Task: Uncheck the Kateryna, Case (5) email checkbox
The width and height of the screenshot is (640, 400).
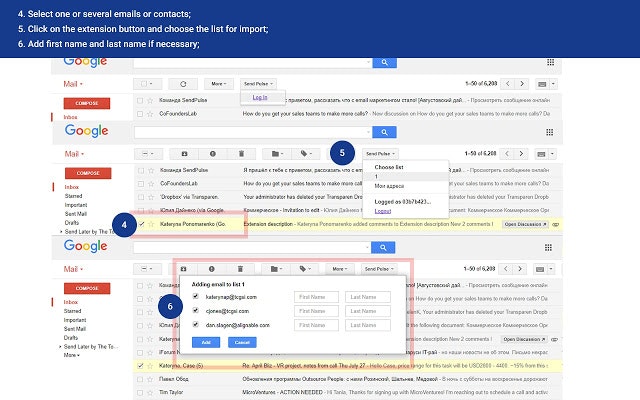Action: pyautogui.click(x=140, y=366)
